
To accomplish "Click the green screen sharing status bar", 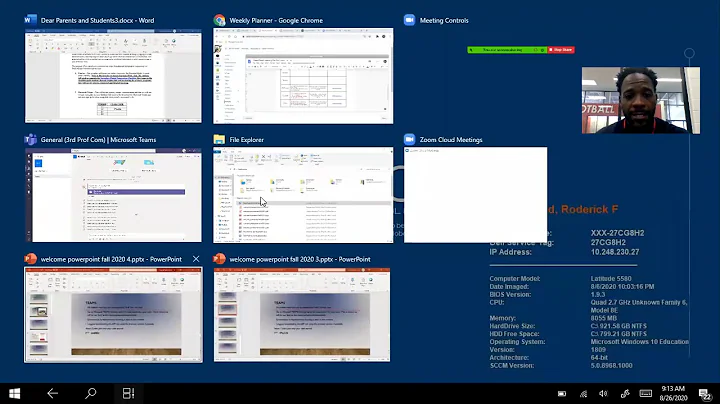I will [507, 50].
